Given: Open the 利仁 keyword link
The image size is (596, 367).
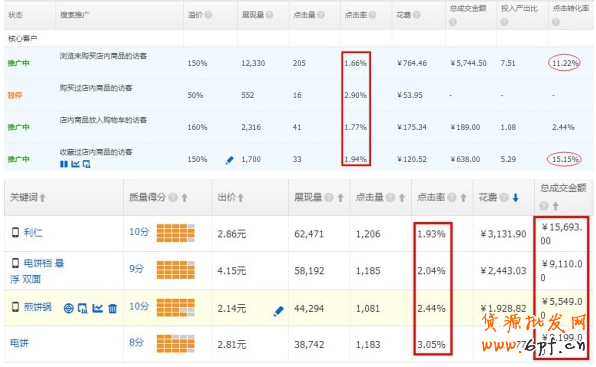Looking at the screenshot, I should [33, 232].
